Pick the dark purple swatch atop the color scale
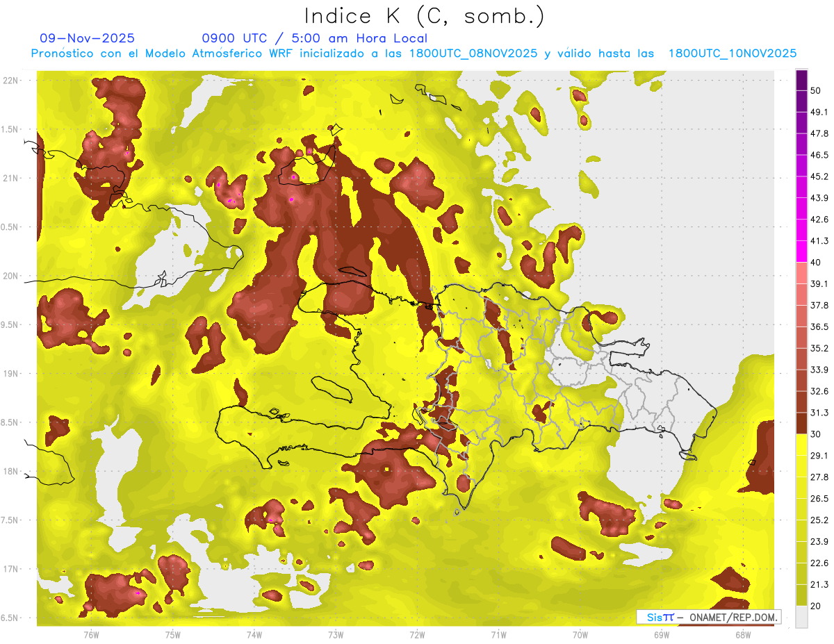834x644 pixels. (802, 81)
